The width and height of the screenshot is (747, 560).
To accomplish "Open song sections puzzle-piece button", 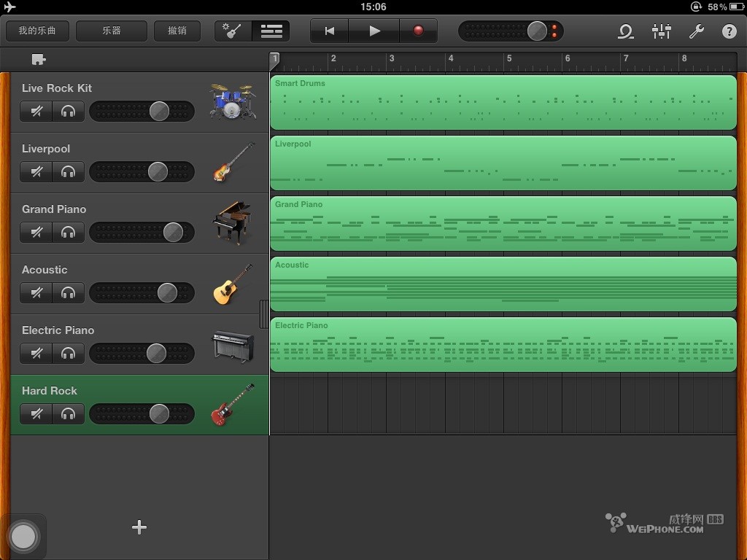I will (39, 60).
